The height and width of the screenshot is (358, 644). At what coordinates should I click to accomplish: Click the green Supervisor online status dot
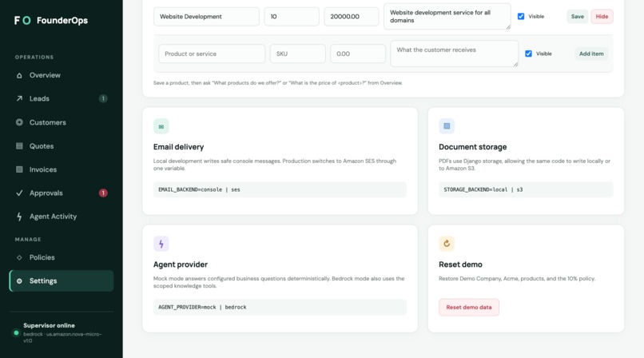[17, 332]
